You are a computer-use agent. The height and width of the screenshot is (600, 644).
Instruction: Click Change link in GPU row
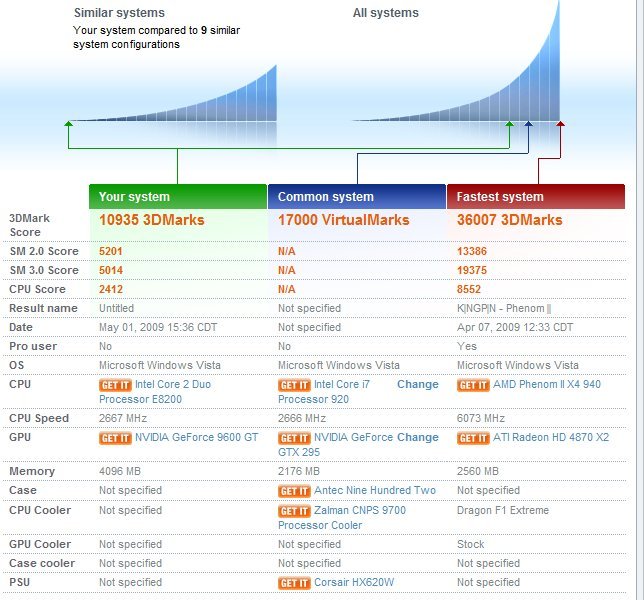point(418,437)
